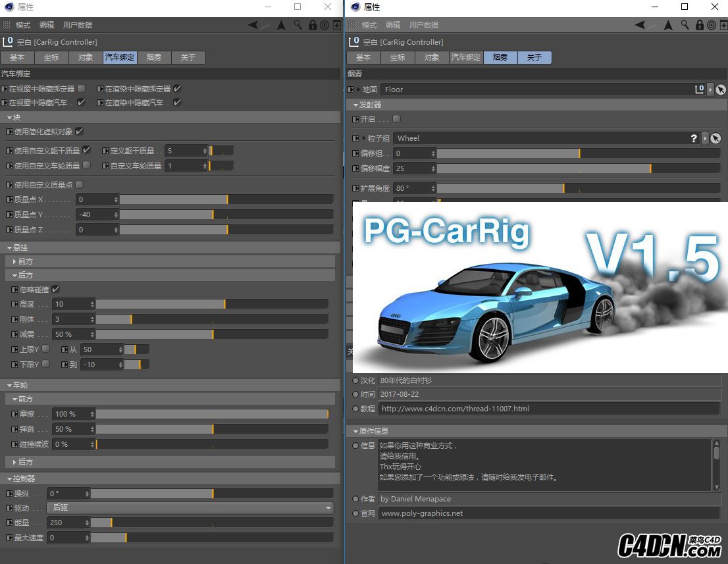
Task: Click the object picker for 粒子组 Wheel
Action: coord(715,138)
